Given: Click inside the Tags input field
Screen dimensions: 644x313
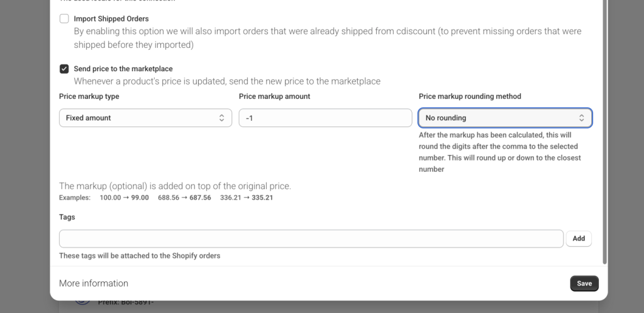Looking at the screenshot, I should pyautogui.click(x=311, y=239).
